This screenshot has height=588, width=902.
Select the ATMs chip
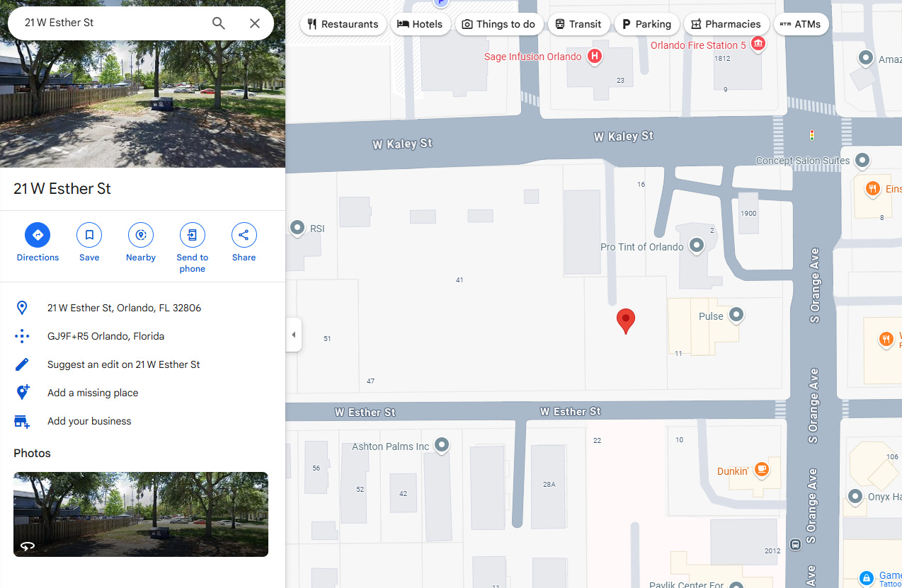(x=801, y=24)
